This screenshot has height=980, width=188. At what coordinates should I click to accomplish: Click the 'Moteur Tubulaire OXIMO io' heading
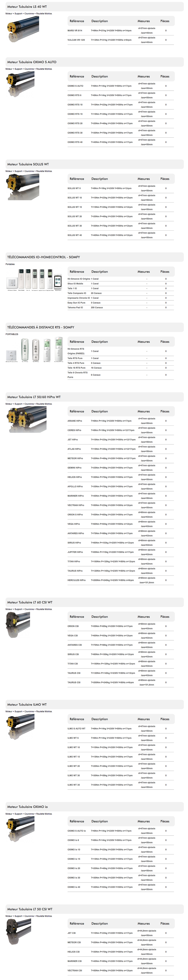[27, 807]
